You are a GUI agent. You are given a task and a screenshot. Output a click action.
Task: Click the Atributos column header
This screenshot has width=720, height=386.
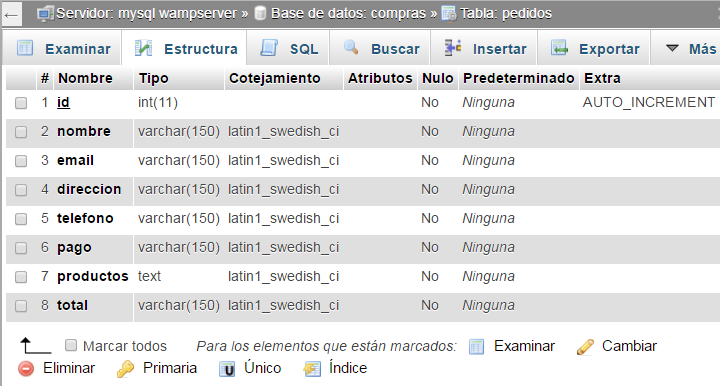(380, 78)
